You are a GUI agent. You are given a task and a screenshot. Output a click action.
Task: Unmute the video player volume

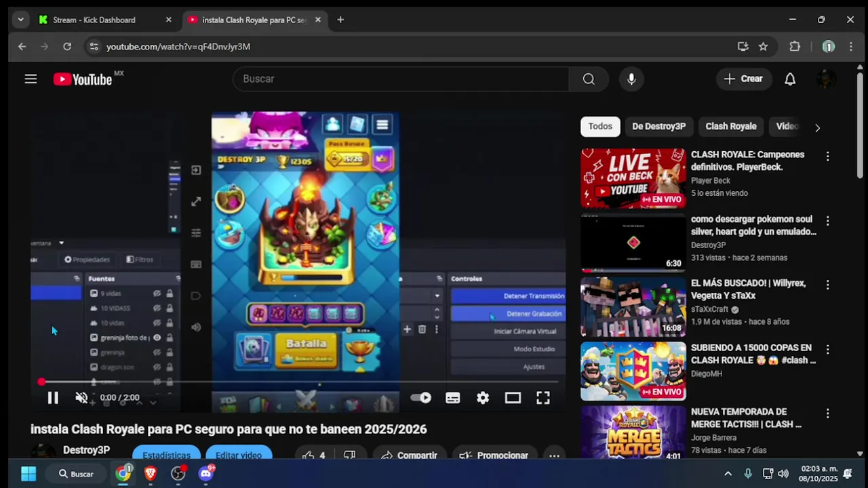click(81, 398)
